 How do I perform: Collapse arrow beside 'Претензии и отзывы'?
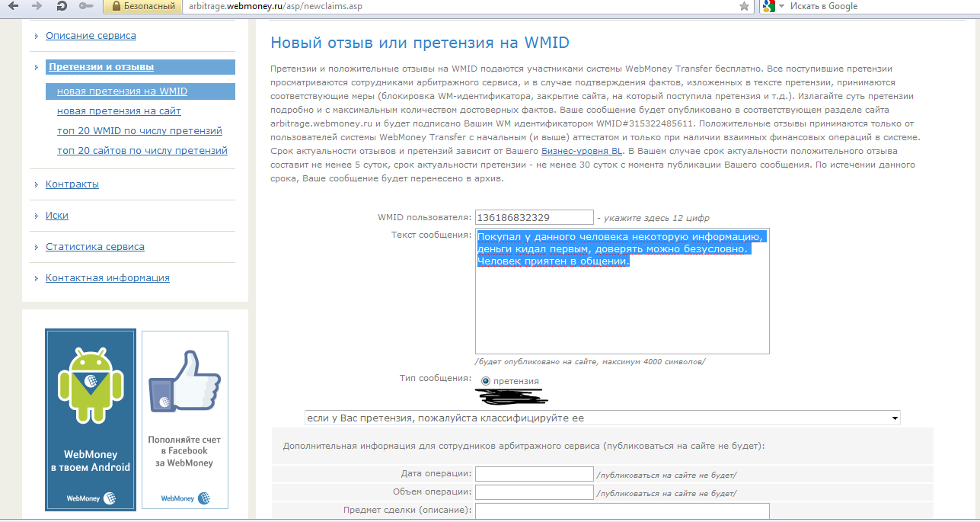point(36,67)
